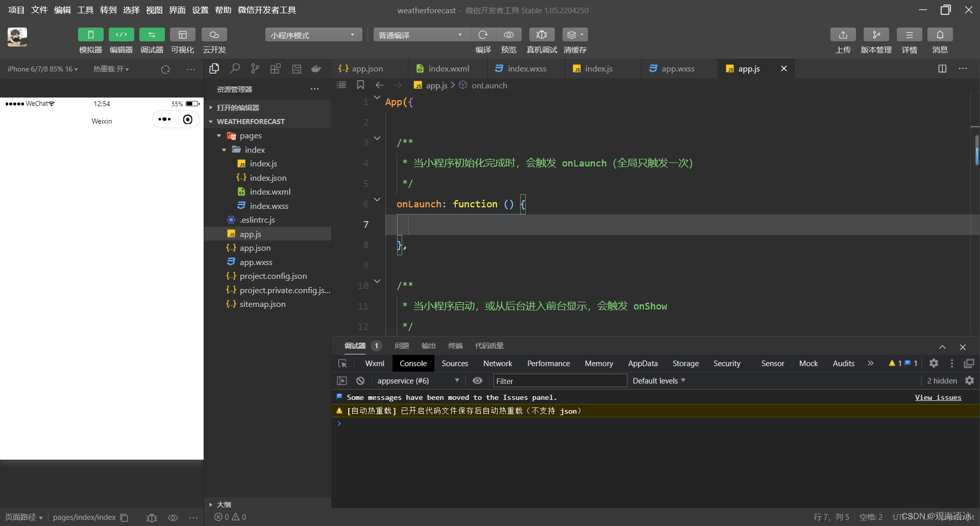This screenshot has height=526, width=980.
Task: Click the split editor icon
Action: [942, 68]
